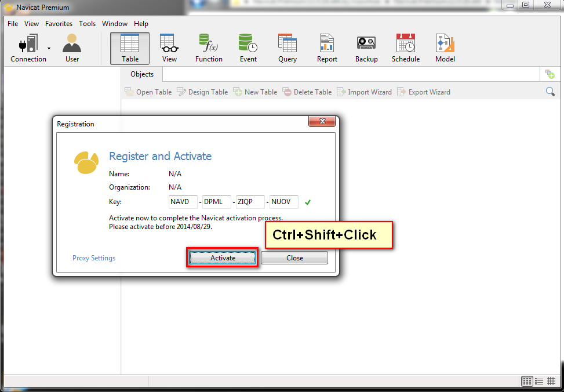Open the File menu
Viewport: 564px width, 392px height.
pos(13,24)
